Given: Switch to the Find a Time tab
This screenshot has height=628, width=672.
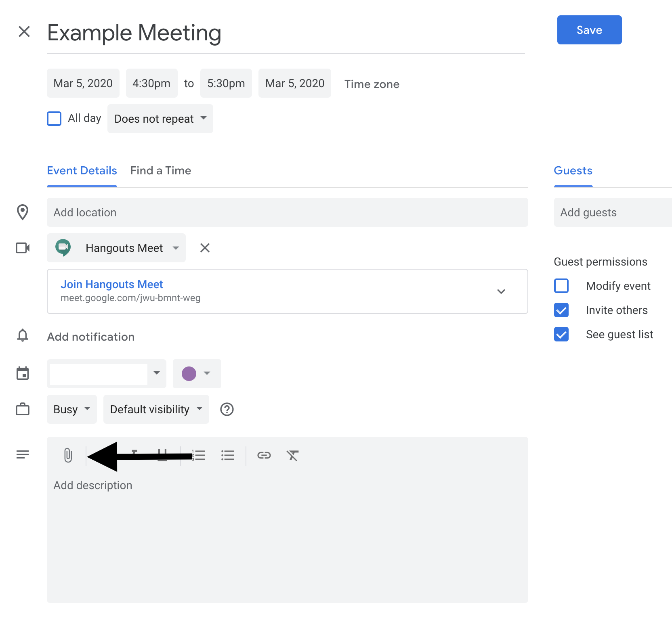Looking at the screenshot, I should (x=160, y=170).
